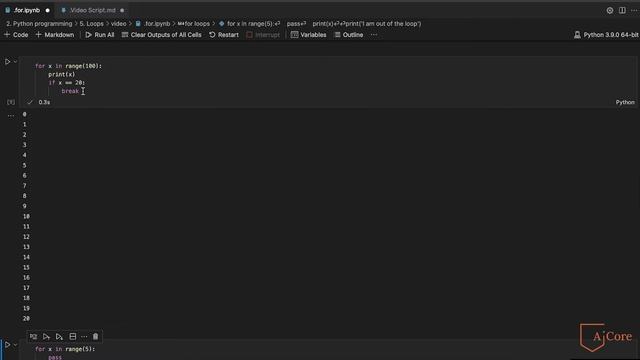Switch to the .for.ipynb editor tab

click(27, 10)
